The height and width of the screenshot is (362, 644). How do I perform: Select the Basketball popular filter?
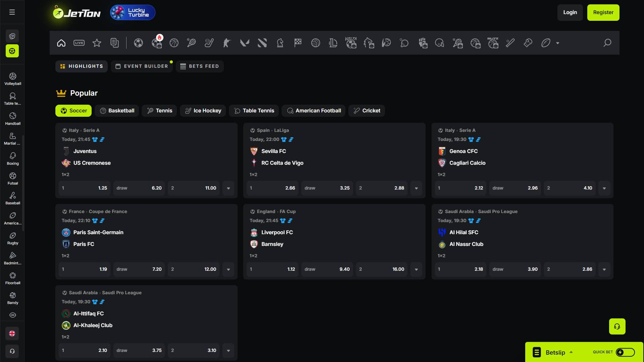pyautogui.click(x=117, y=111)
